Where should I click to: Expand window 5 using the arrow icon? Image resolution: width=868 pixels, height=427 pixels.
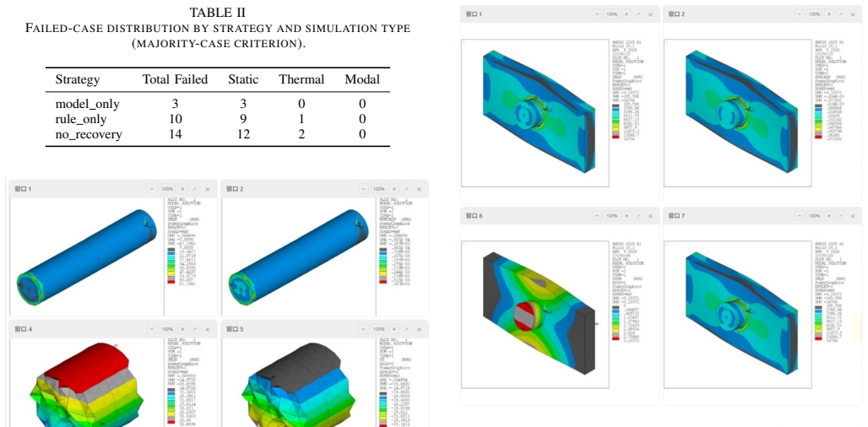click(406, 329)
